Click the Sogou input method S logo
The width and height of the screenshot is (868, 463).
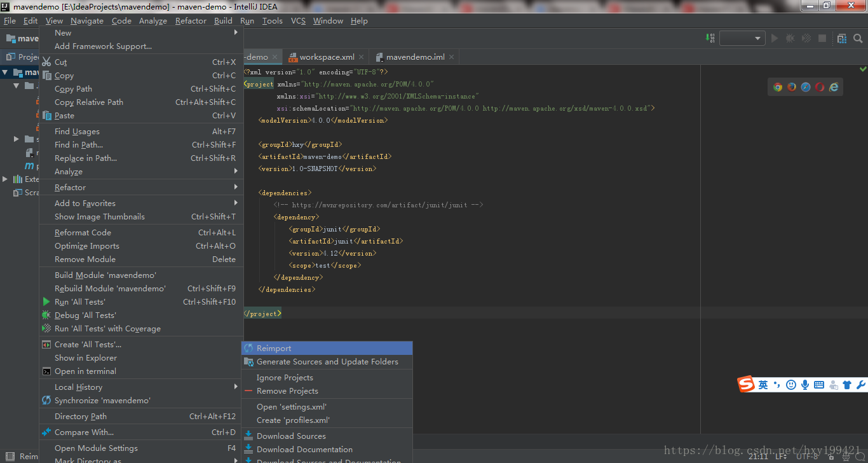(745, 384)
